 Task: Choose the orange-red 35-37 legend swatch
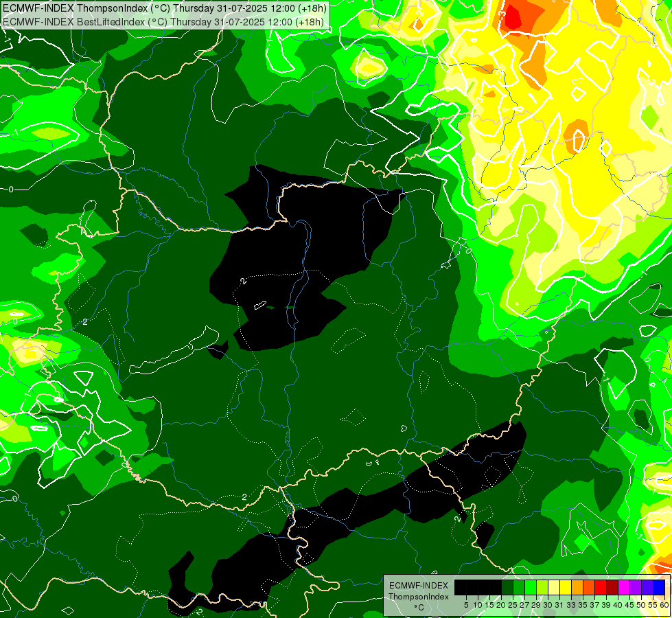click(589, 587)
